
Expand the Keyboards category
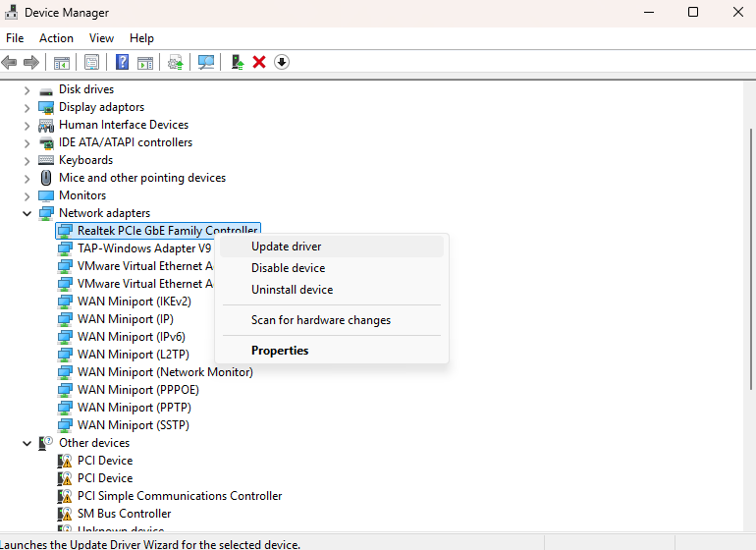tap(27, 160)
